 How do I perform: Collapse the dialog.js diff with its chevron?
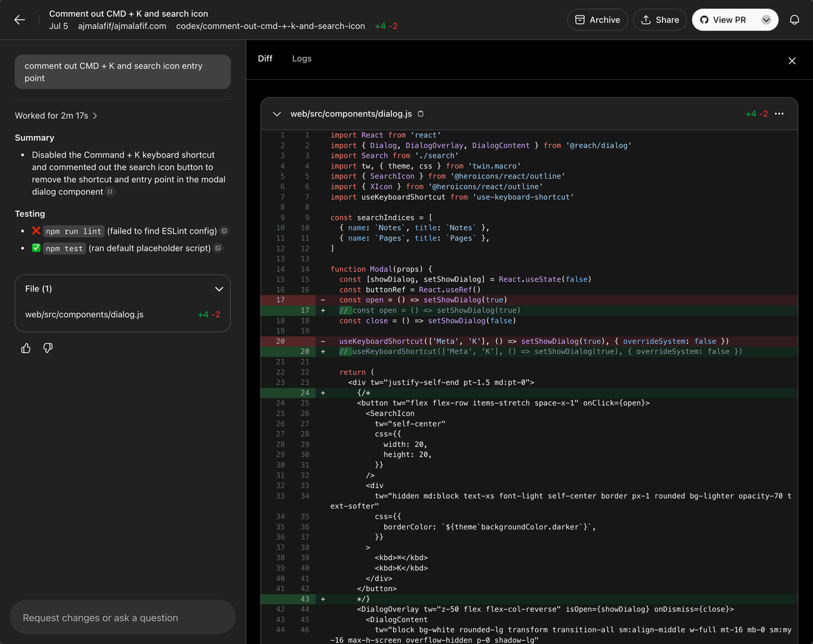coord(276,114)
